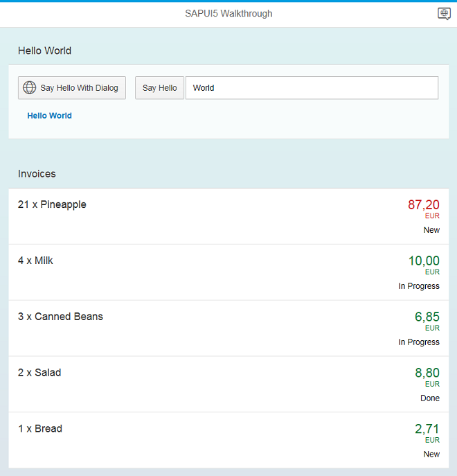Click the 8,80 price for Salad
The width and height of the screenshot is (457, 476).
pos(427,373)
